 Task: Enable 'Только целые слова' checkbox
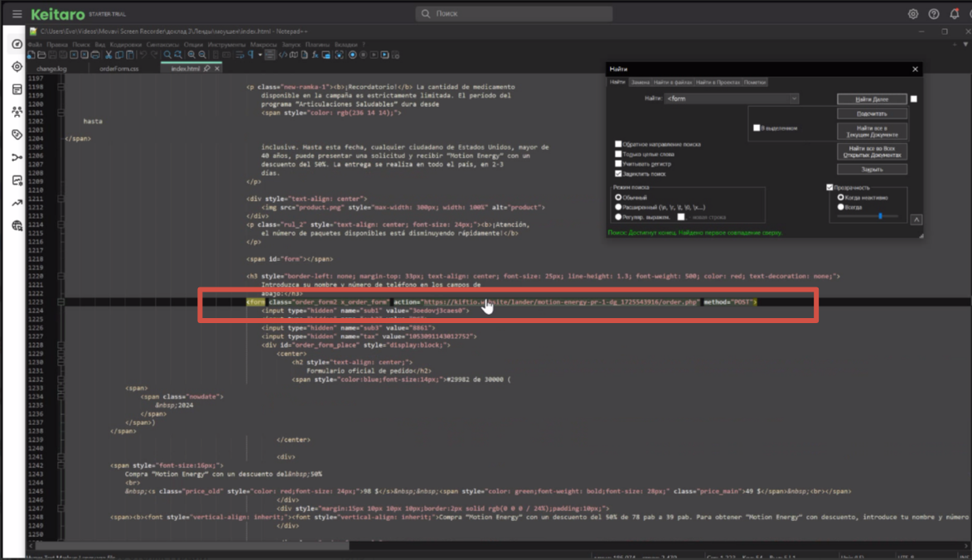(x=618, y=154)
